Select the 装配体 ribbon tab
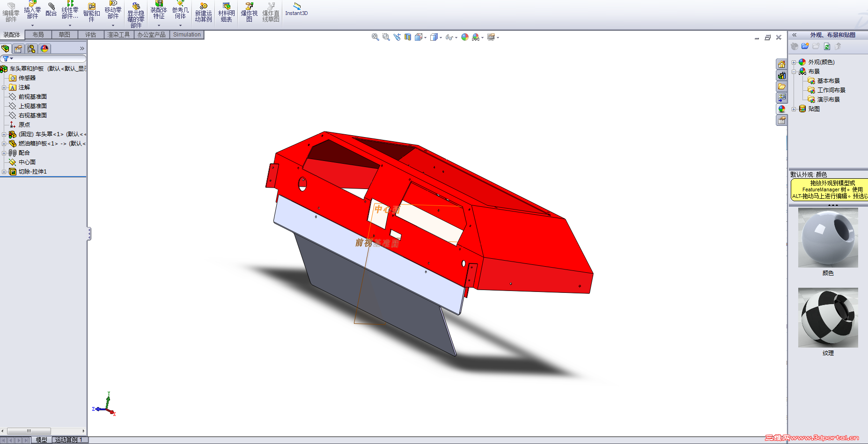This screenshot has width=868, height=444. point(12,35)
